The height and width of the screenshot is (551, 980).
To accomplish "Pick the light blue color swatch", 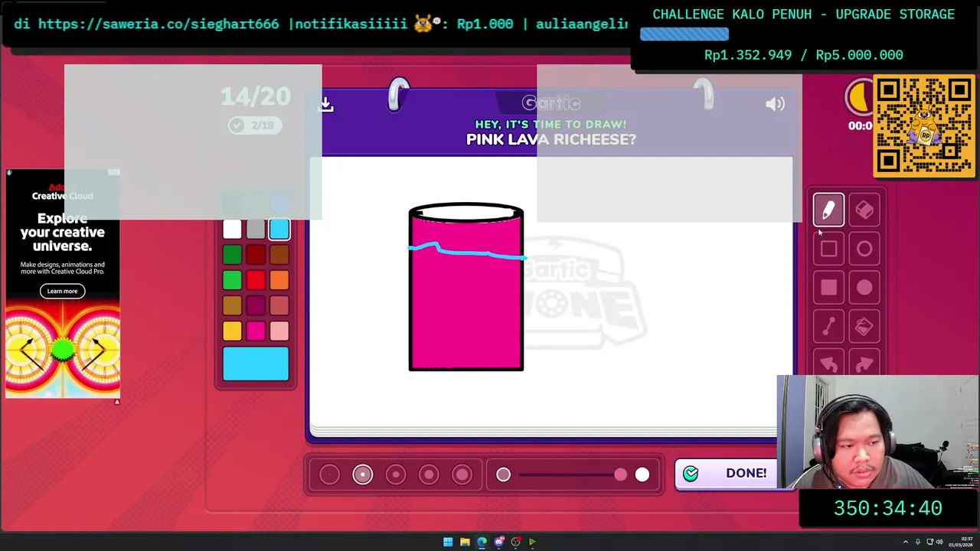I will 279,229.
